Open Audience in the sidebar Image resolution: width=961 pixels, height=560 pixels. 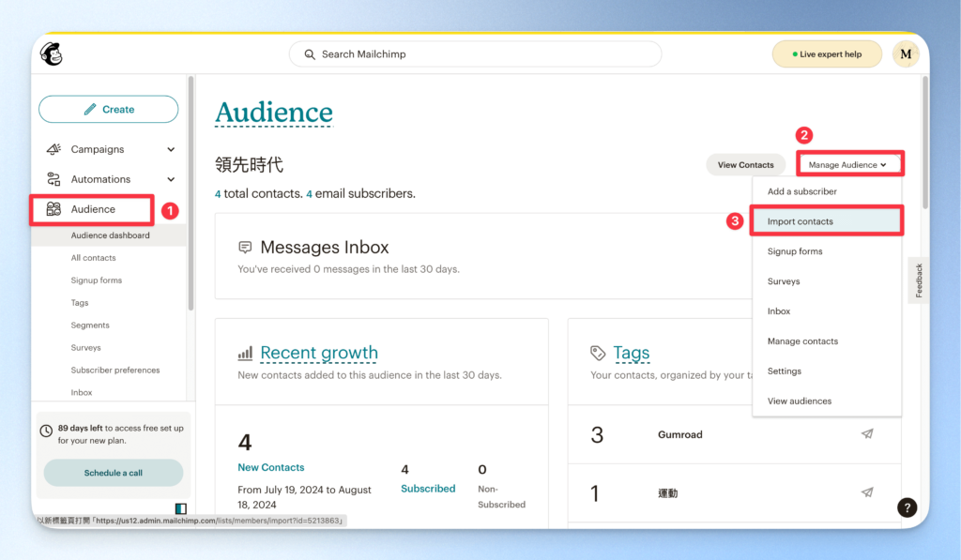point(93,209)
